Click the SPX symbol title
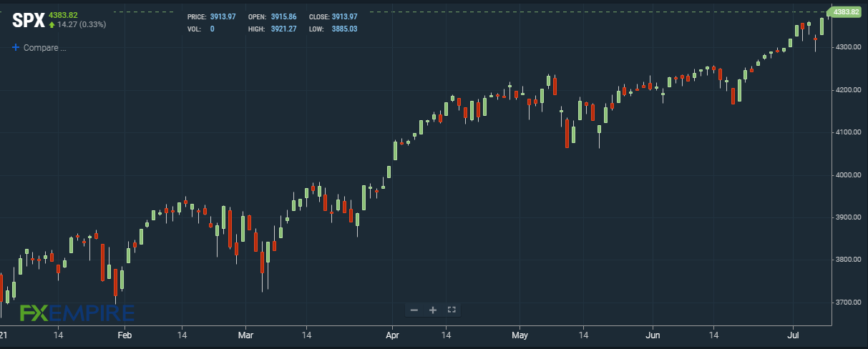The height and width of the screenshot is (349, 868). click(x=27, y=20)
